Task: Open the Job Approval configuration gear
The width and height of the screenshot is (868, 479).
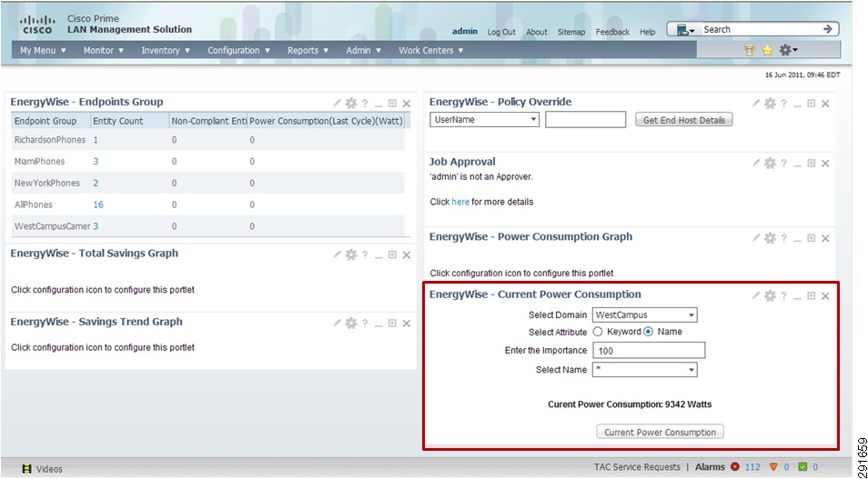Action: (770, 163)
